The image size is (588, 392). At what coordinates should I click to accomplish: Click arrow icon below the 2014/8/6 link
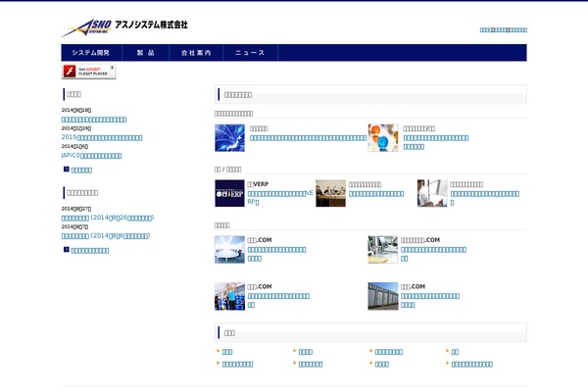67,250
